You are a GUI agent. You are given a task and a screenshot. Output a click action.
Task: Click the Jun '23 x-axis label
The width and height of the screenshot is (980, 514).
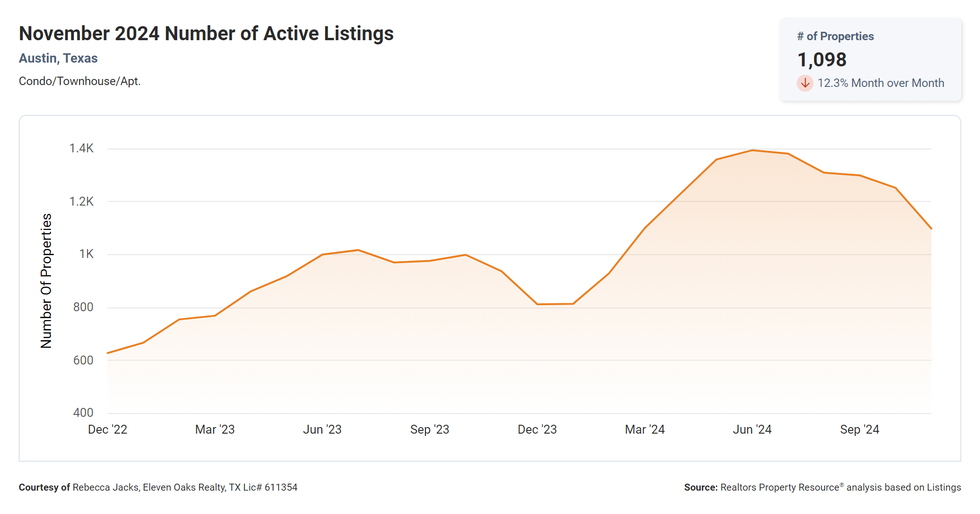322,429
